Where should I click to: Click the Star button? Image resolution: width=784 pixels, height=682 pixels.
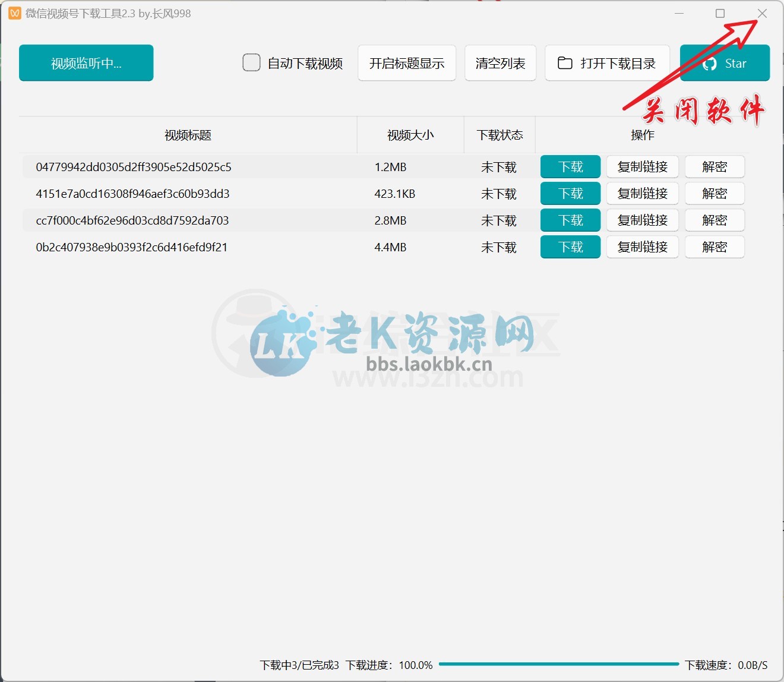[725, 63]
